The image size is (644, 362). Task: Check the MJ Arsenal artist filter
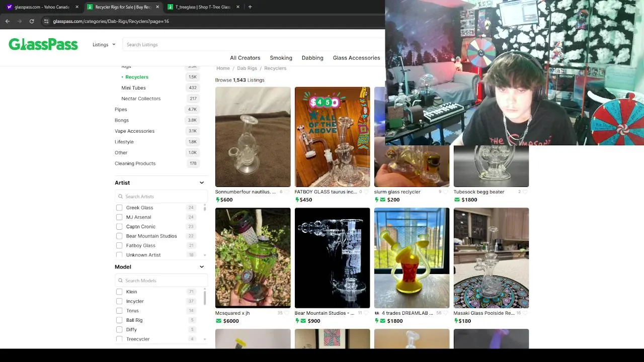[x=119, y=217]
